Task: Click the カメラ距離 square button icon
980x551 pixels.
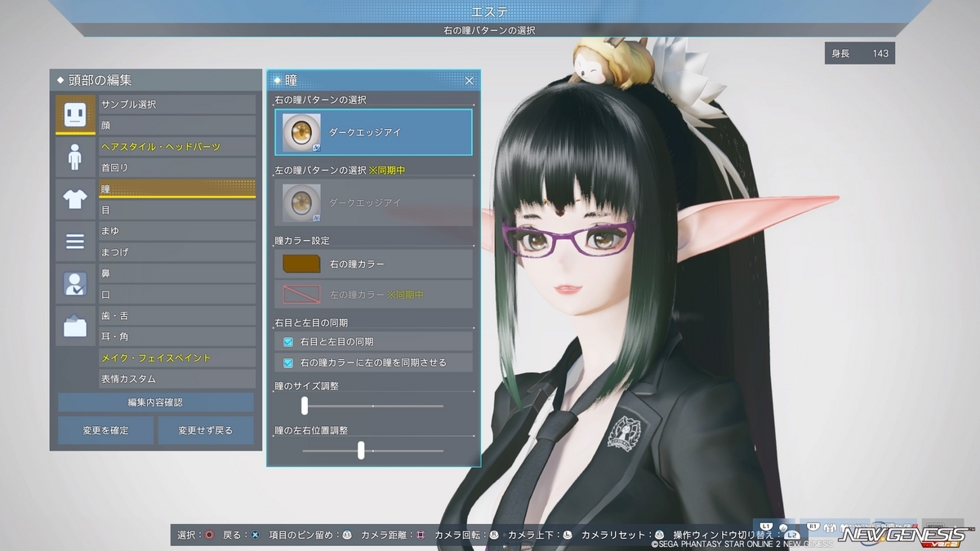Action: [421, 535]
